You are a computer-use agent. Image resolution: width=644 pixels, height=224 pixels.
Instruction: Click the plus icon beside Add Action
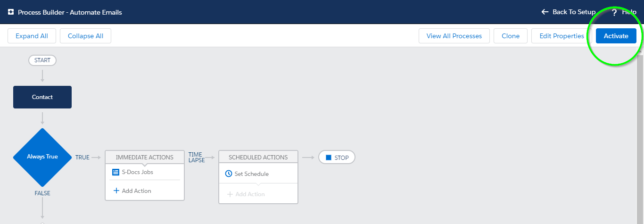coord(116,191)
